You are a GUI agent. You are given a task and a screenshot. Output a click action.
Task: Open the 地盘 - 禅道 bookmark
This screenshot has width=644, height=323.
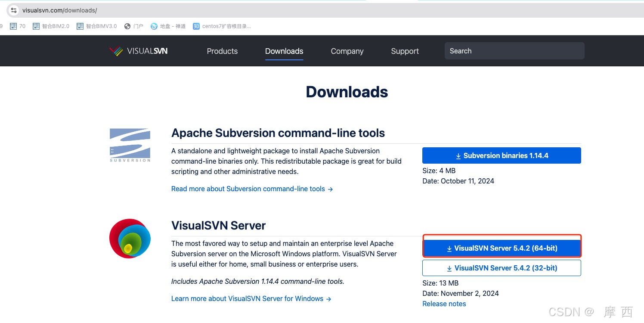coord(168,26)
